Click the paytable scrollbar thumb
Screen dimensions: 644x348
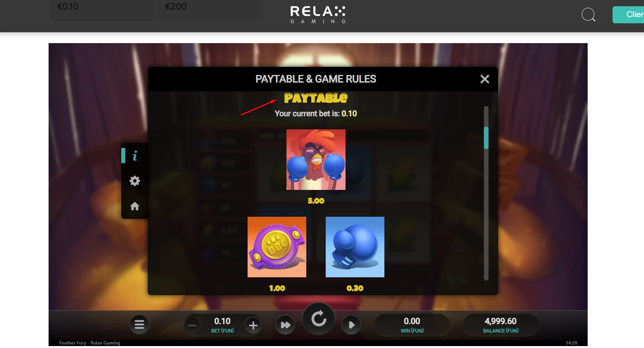point(486,137)
